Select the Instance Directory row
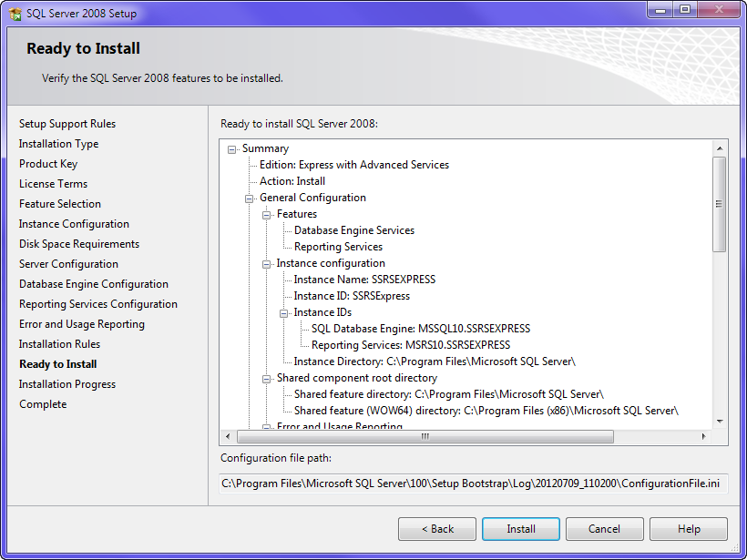 pyautogui.click(x=435, y=361)
